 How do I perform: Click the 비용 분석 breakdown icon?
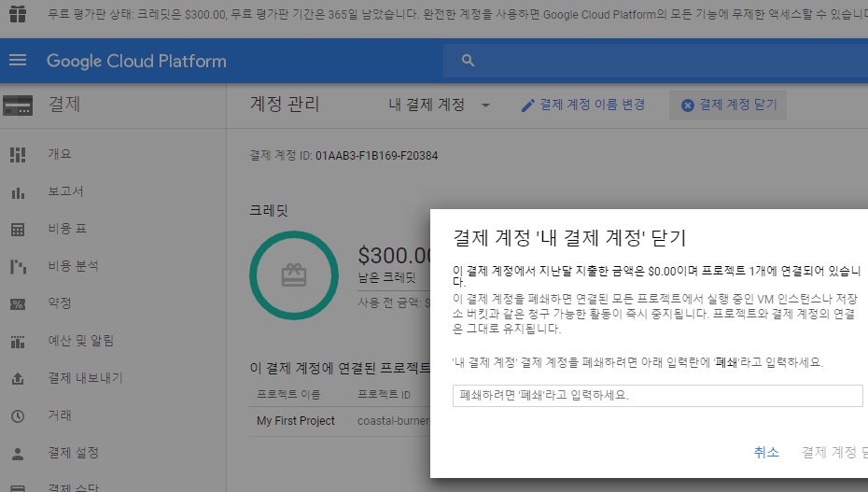(18, 267)
